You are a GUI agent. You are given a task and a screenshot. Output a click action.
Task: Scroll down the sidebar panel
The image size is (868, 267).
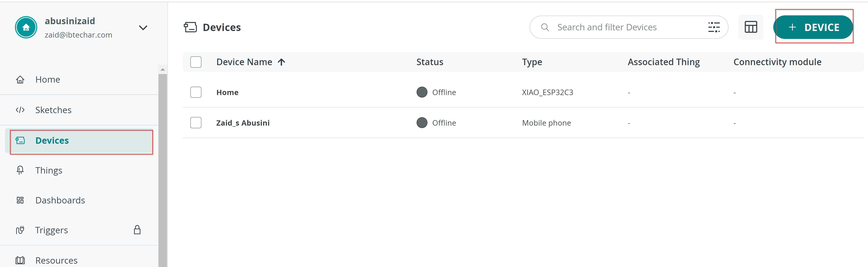click(x=161, y=260)
